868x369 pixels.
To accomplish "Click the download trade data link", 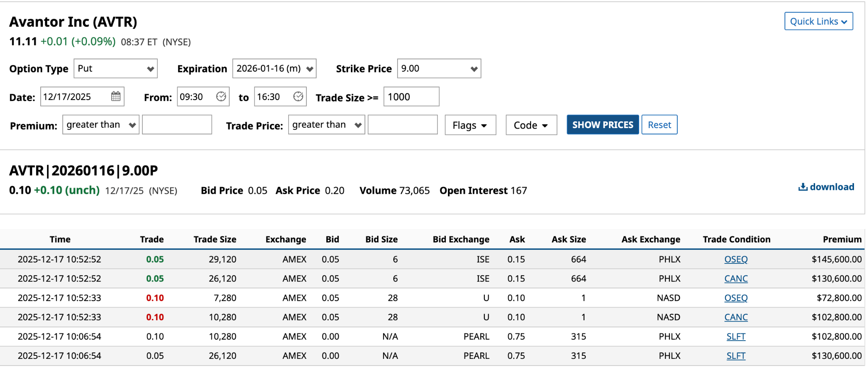I will 826,187.
